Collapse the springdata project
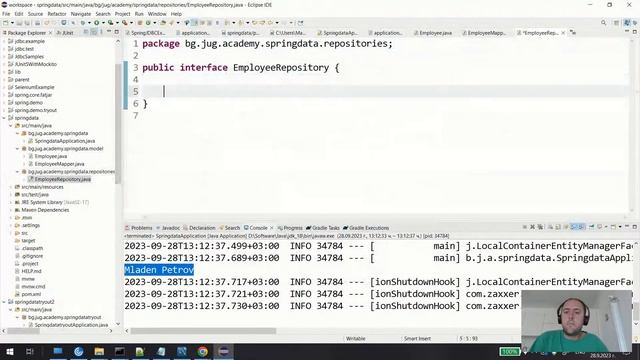 [x=4, y=118]
